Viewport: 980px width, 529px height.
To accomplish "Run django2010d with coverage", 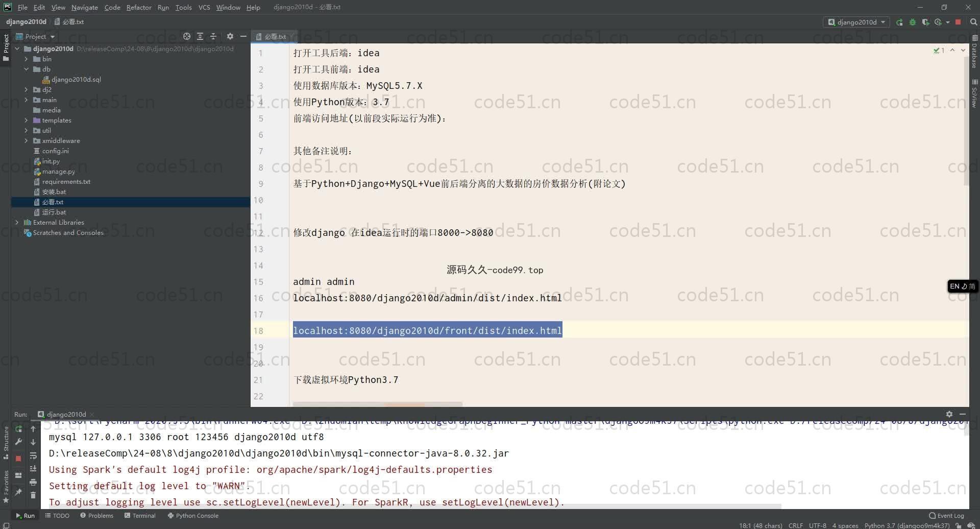I will tap(925, 22).
